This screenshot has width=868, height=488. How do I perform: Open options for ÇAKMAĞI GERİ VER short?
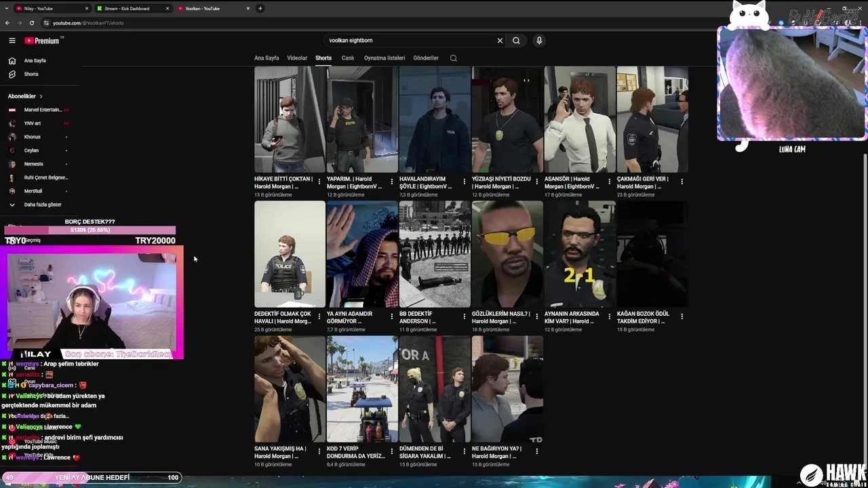682,182
